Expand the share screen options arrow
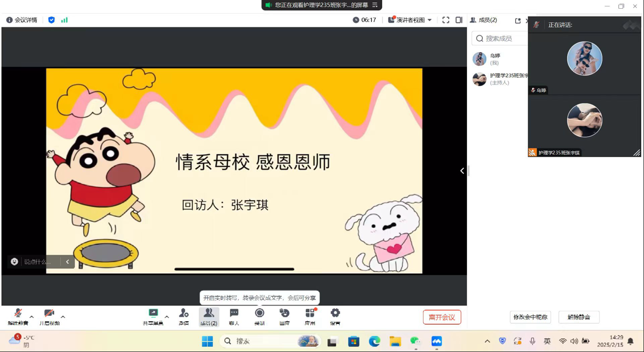 point(167,316)
